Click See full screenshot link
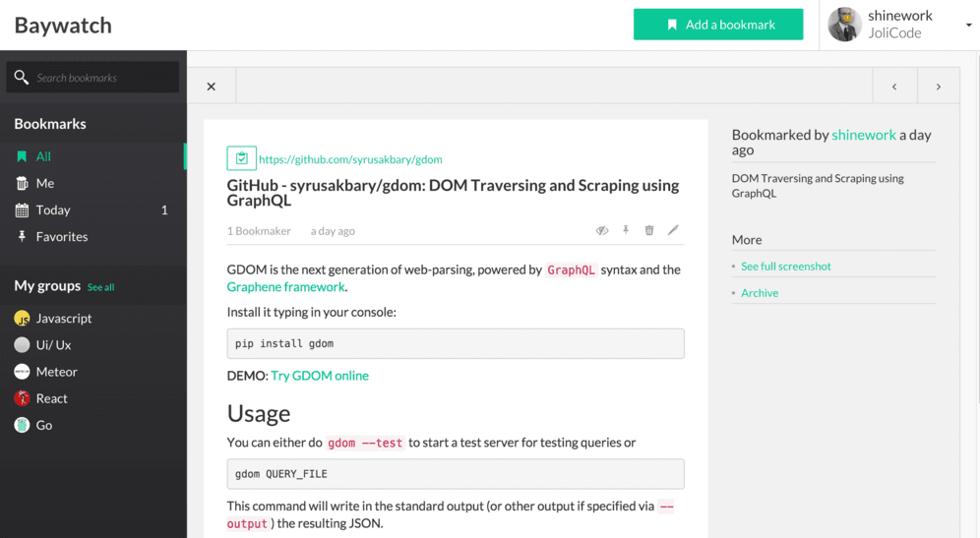This screenshot has width=980, height=538. [x=785, y=267]
